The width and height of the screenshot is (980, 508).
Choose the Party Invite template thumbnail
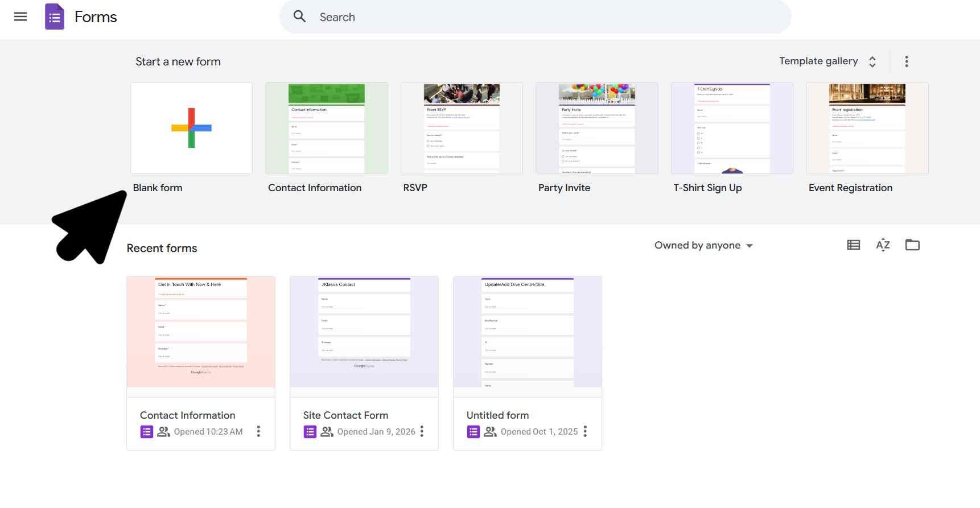(x=597, y=128)
